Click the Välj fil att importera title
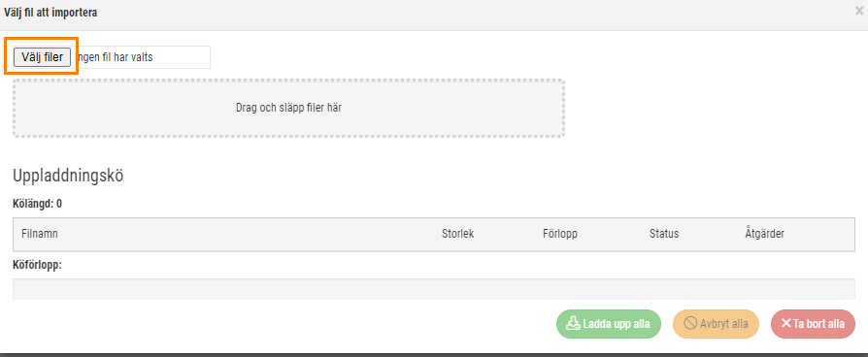 click(50, 13)
